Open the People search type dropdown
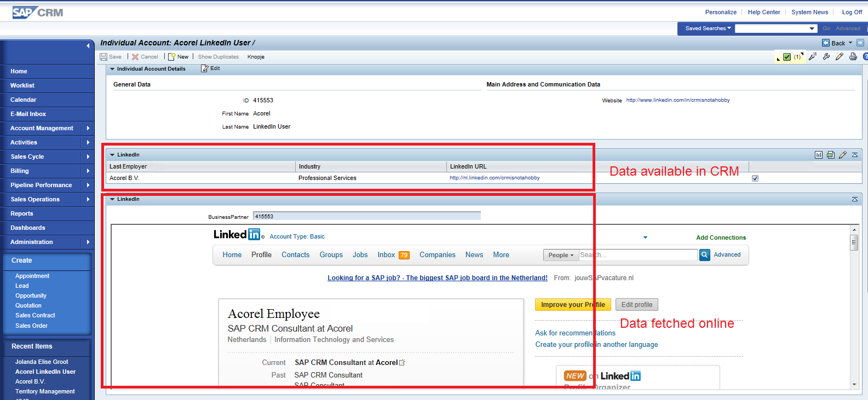The width and height of the screenshot is (868, 400). 561,255
